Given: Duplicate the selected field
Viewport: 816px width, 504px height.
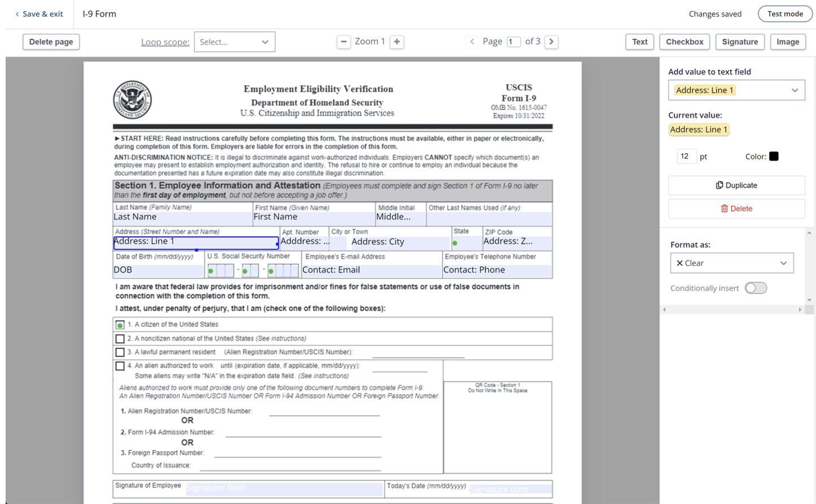Looking at the screenshot, I should coord(736,185).
